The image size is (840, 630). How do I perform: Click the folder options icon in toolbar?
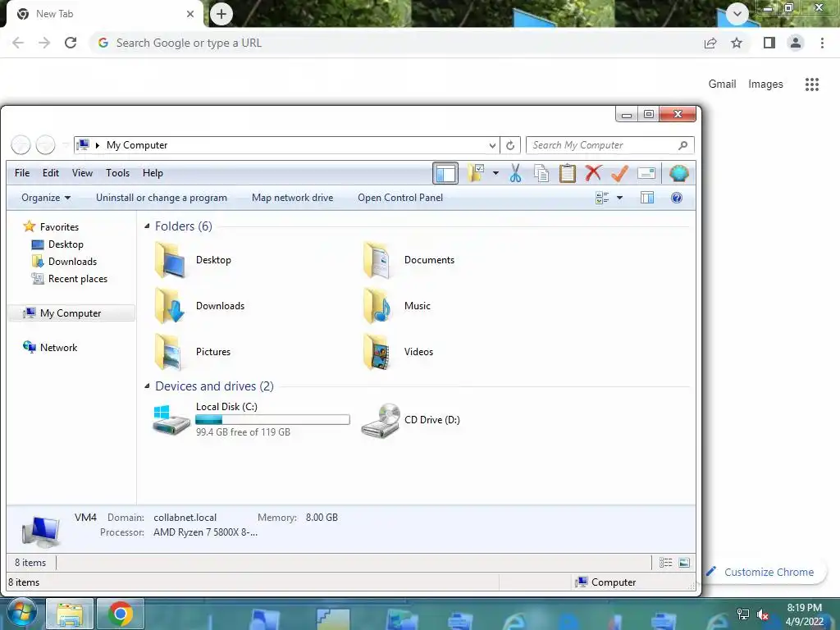click(476, 173)
